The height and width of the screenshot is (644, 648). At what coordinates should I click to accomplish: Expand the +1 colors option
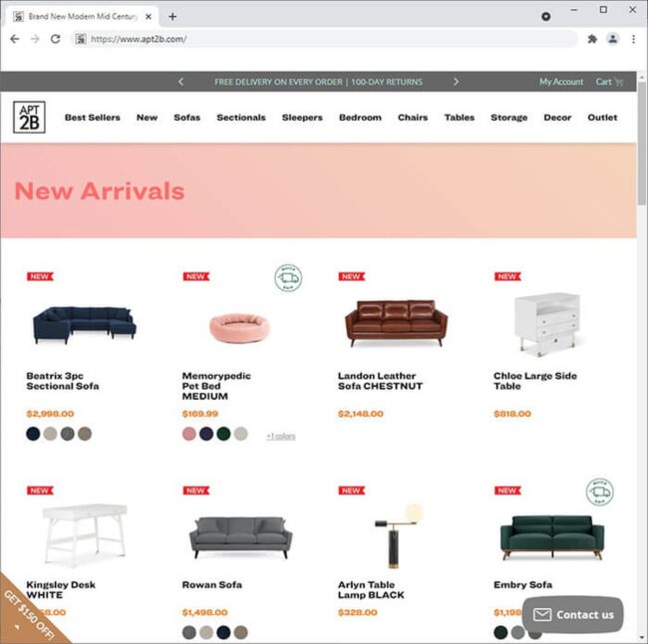[280, 436]
